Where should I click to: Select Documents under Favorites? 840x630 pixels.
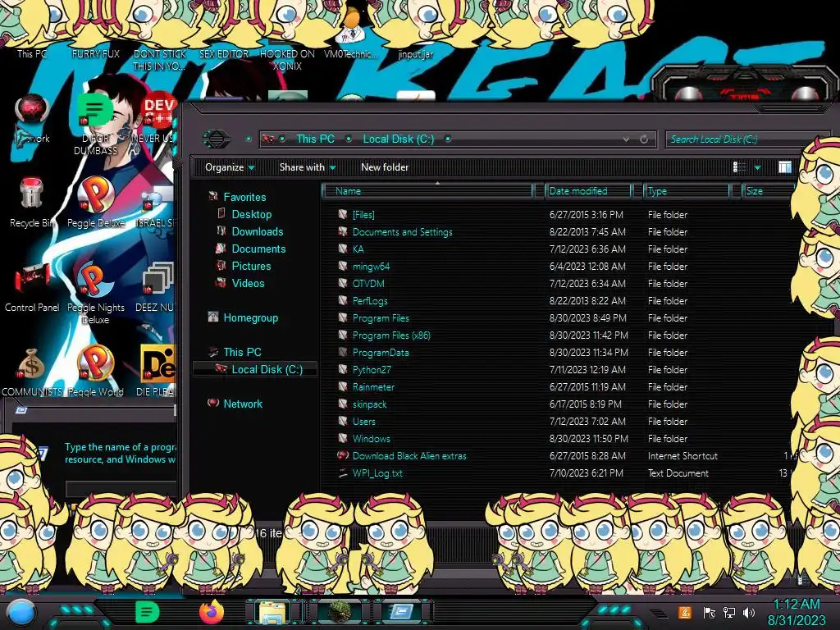[x=258, y=249]
